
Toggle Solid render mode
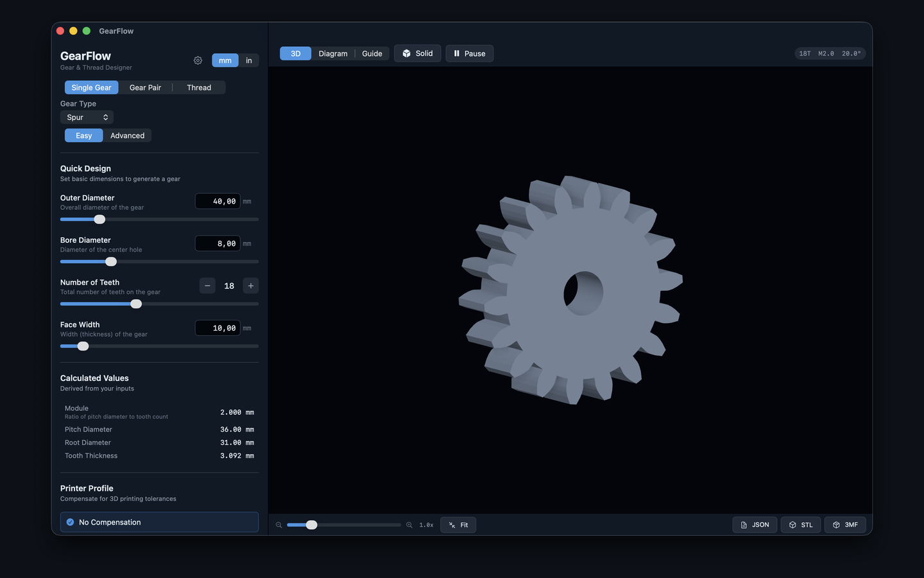point(418,53)
